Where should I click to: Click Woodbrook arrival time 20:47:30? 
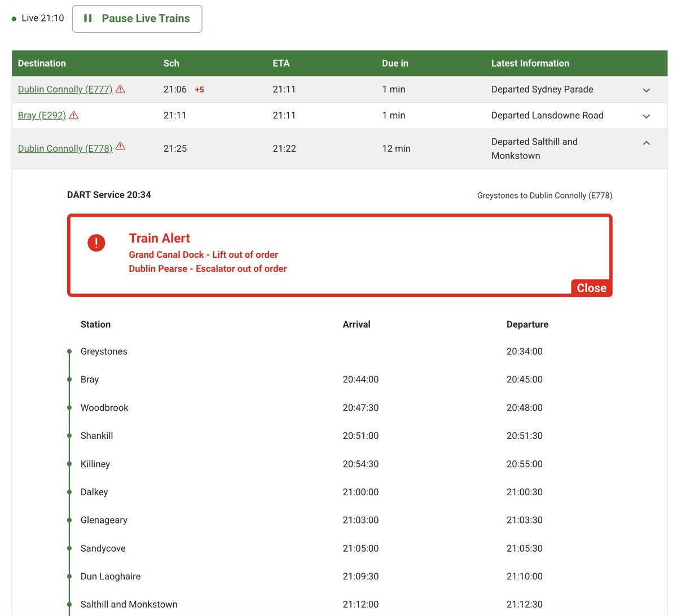coord(361,408)
